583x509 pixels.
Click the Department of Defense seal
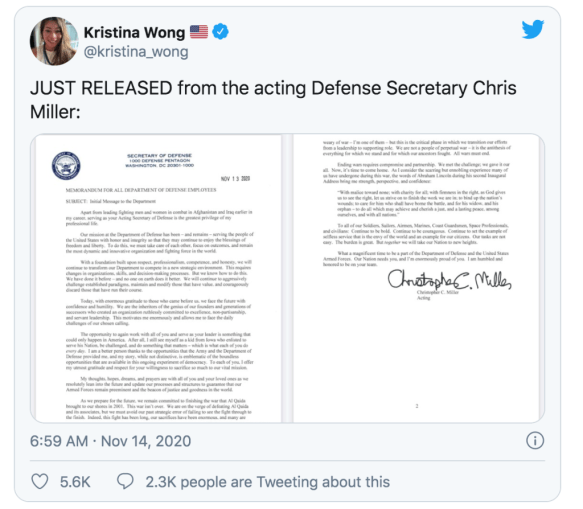coord(66,166)
